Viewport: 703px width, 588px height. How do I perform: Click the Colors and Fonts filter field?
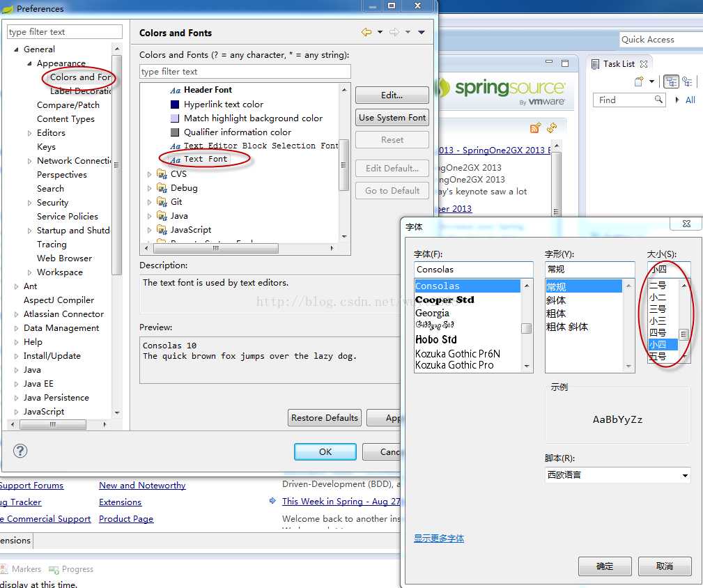(245, 72)
